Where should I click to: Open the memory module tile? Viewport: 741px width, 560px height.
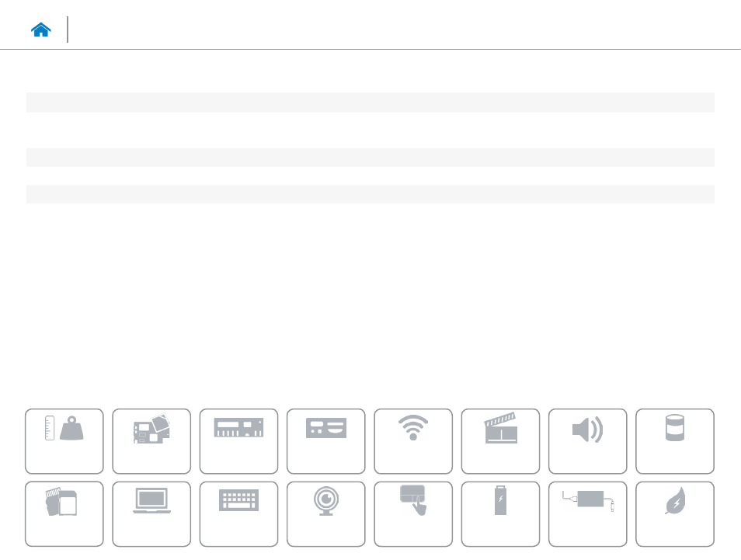tap(238, 441)
